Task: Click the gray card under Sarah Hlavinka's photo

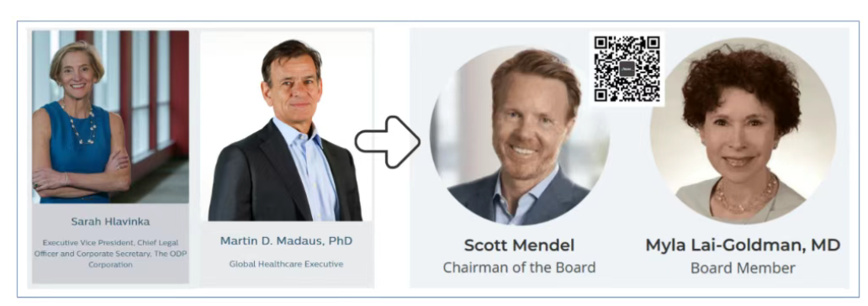Action: click(x=110, y=244)
